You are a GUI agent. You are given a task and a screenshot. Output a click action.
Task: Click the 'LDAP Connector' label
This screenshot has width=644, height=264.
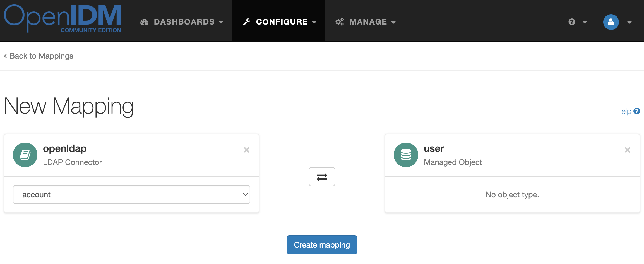click(x=72, y=162)
